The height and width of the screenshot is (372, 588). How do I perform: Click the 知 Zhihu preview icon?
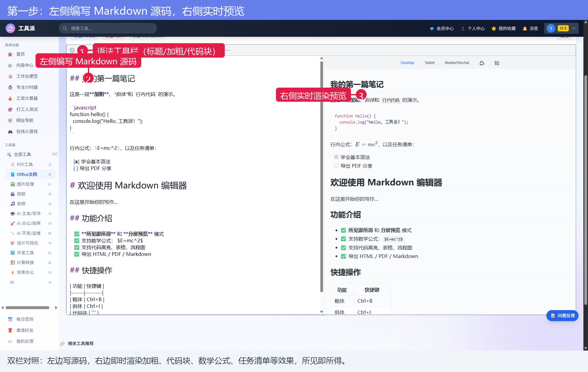coord(497,63)
